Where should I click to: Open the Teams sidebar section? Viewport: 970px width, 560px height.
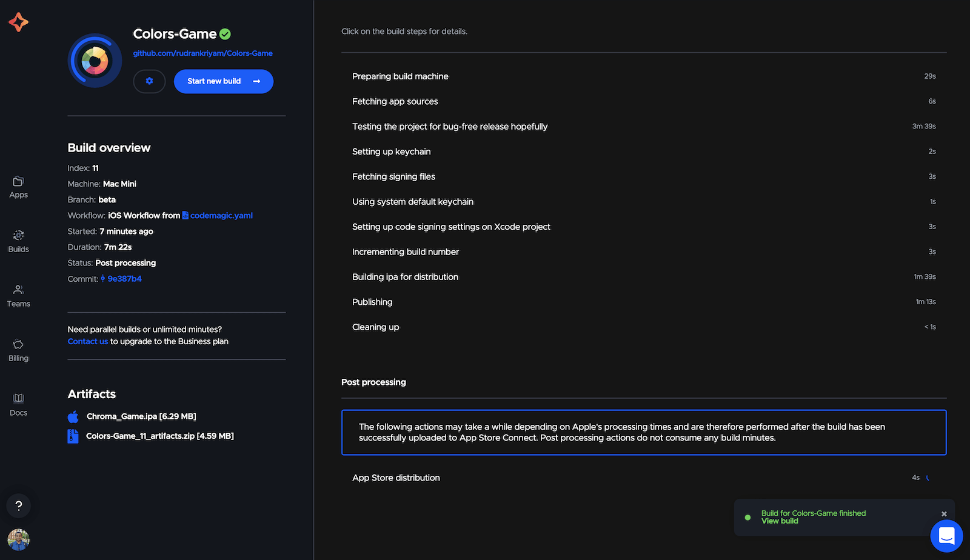pyautogui.click(x=18, y=296)
